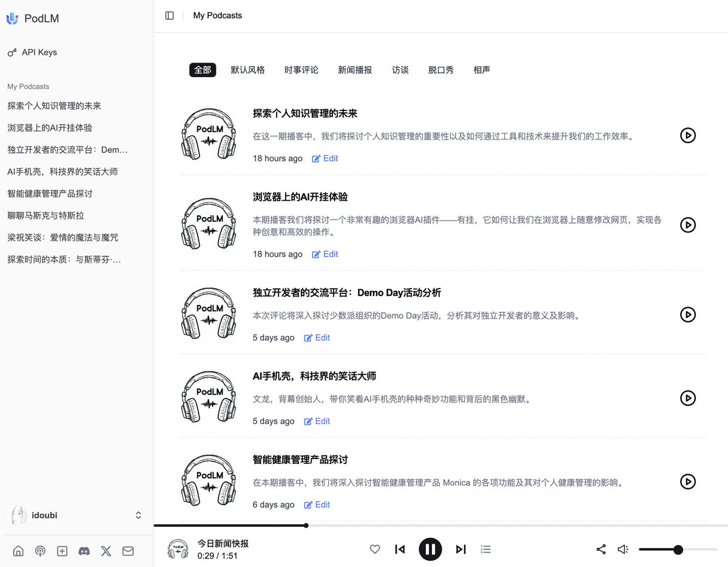Edit the 浏览器上的AI开挂体验 podcast
The height and width of the screenshot is (567, 728).
pos(325,254)
